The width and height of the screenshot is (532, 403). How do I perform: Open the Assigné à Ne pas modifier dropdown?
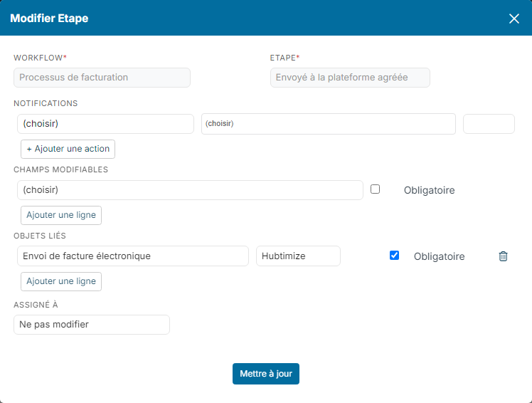(92, 325)
